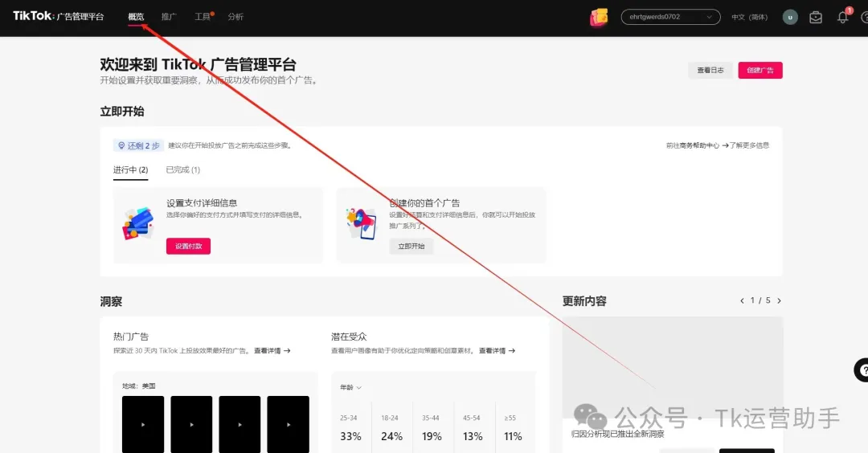Image resolution: width=868 pixels, height=453 pixels.
Task: Select the 进行中 (2) tab
Action: (130, 169)
